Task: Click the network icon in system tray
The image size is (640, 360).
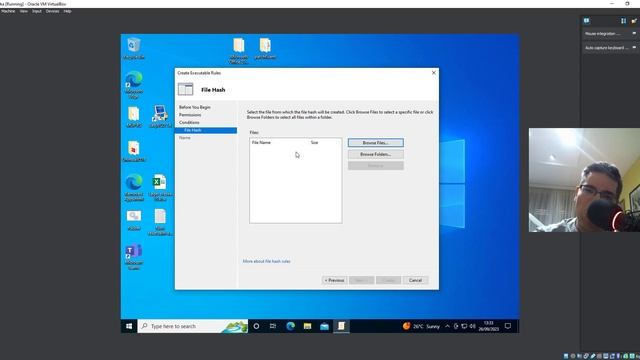Action: point(464,326)
